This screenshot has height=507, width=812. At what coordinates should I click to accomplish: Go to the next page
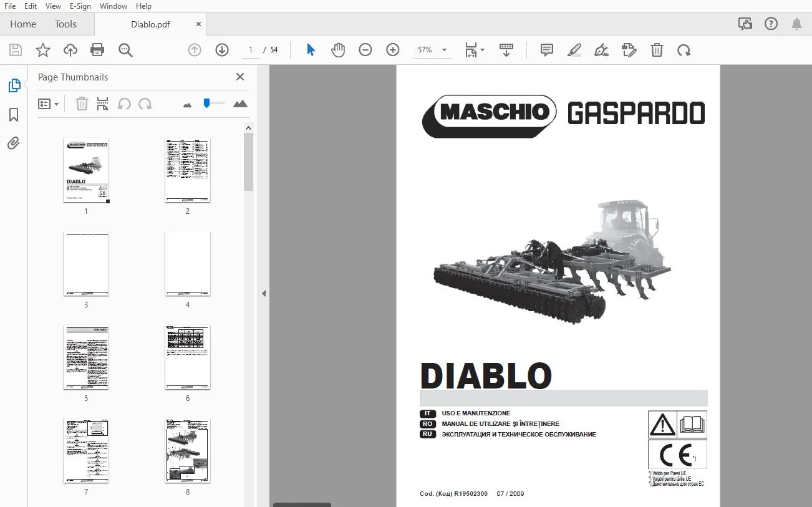tap(222, 50)
